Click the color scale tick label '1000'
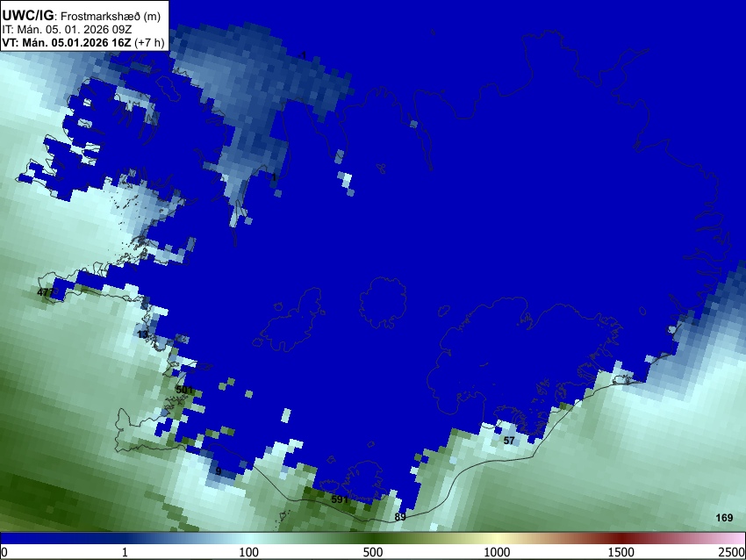 tap(497, 552)
